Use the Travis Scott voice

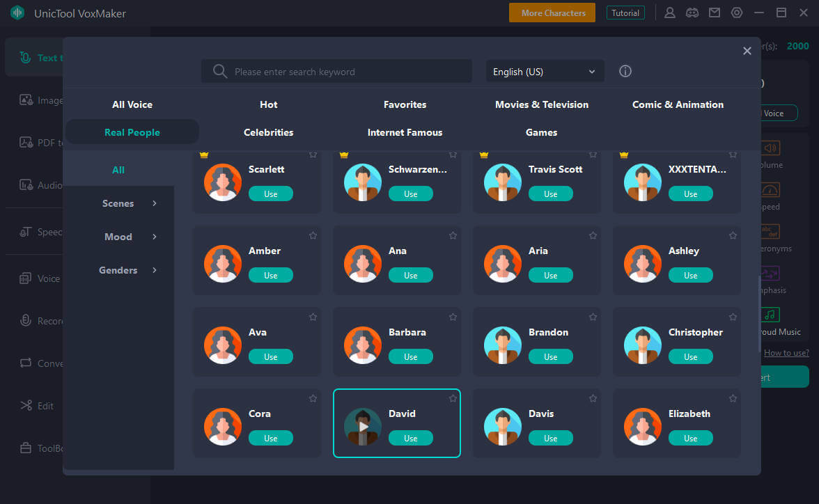coord(550,194)
